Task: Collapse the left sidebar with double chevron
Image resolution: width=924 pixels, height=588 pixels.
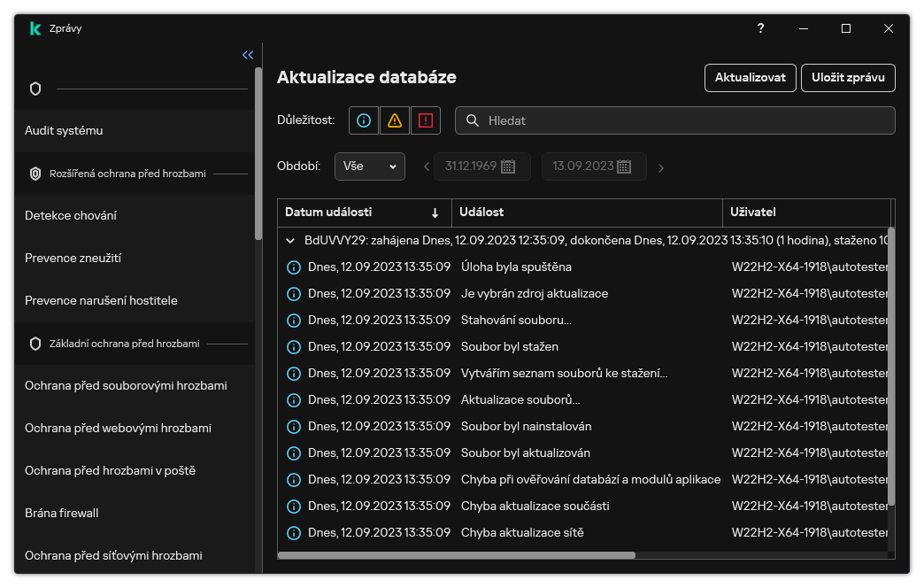Action: tap(248, 55)
